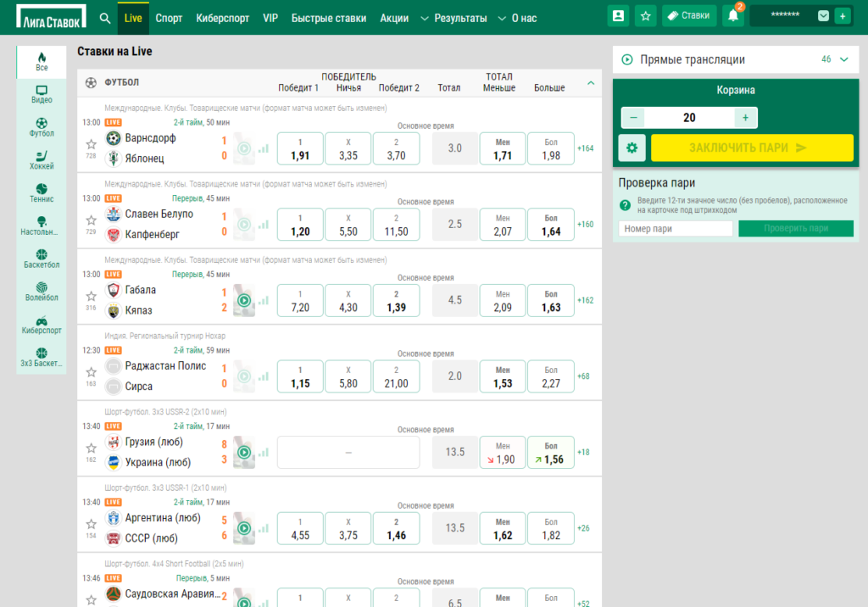868x607 pixels.
Task: Open basket settings gear icon
Action: 632,148
